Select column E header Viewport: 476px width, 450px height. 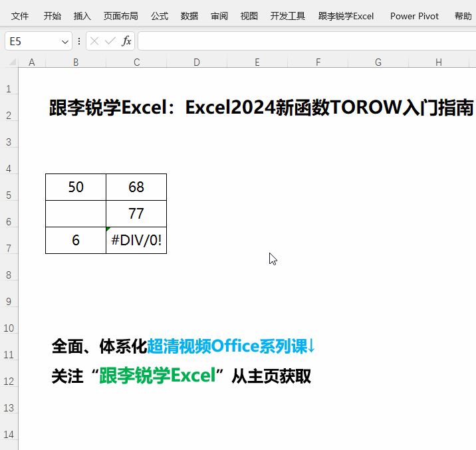pyautogui.click(x=257, y=62)
